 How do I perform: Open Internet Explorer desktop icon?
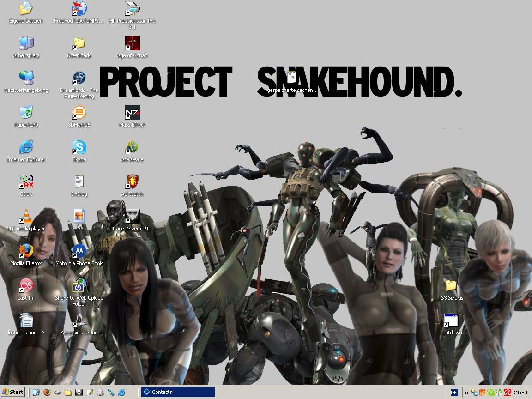26,151
